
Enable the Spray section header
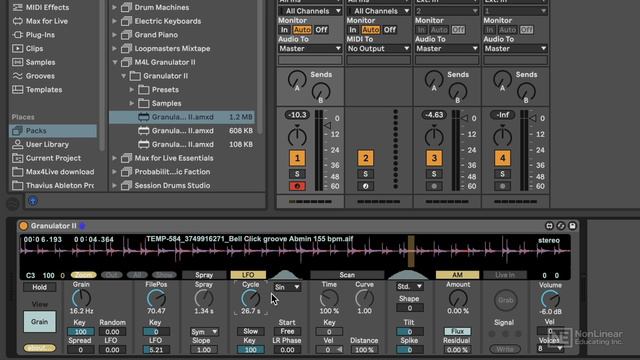click(x=204, y=275)
